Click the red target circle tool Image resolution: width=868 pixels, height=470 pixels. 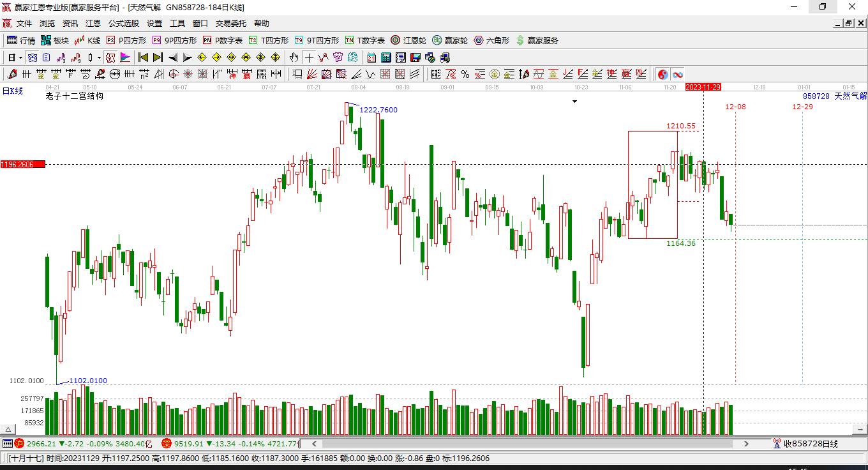(x=173, y=74)
